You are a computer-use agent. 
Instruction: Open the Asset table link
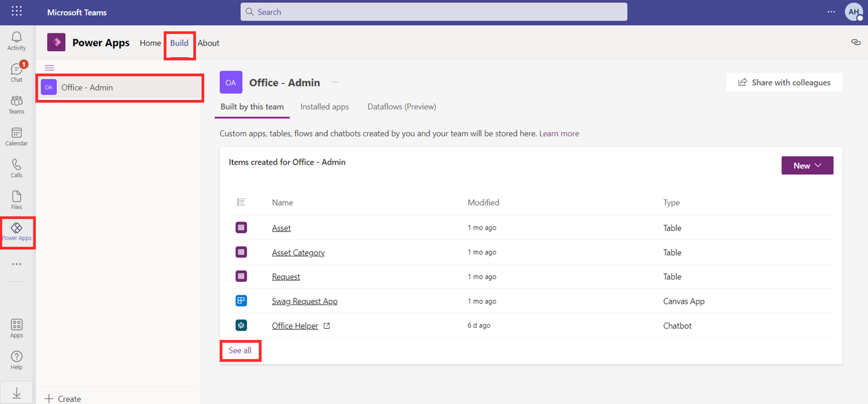click(x=281, y=228)
